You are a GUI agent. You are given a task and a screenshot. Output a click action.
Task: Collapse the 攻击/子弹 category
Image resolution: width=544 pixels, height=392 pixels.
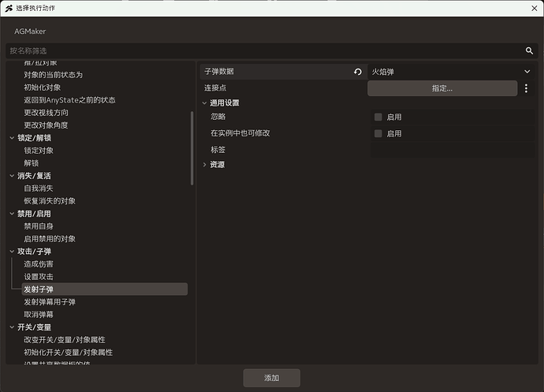click(x=12, y=252)
